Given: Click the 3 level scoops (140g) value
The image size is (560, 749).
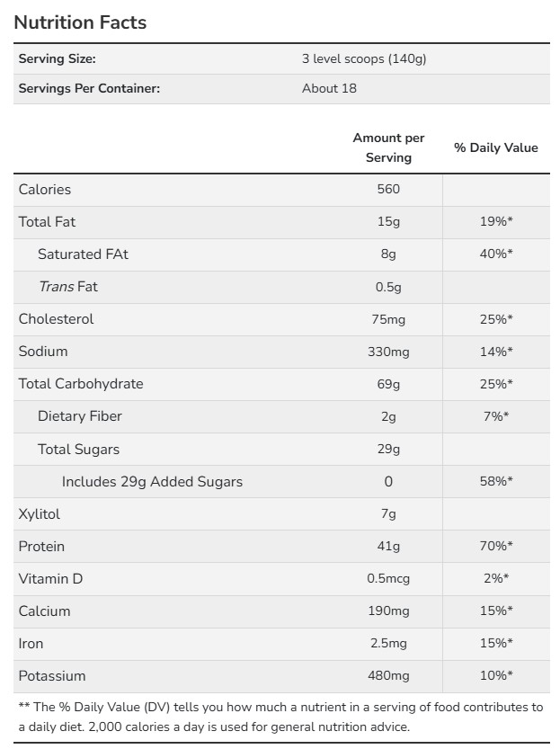Looking at the screenshot, I should click(x=363, y=59).
